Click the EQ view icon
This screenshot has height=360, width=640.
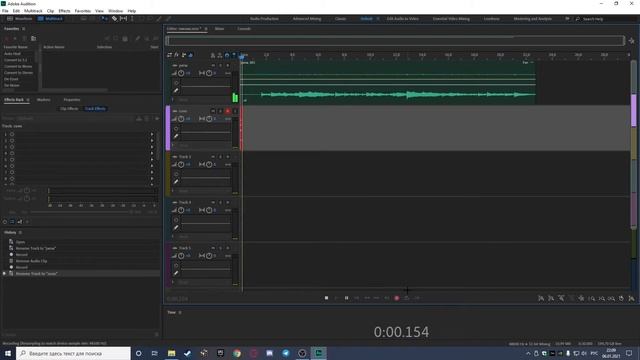pyautogui.click(x=191, y=55)
